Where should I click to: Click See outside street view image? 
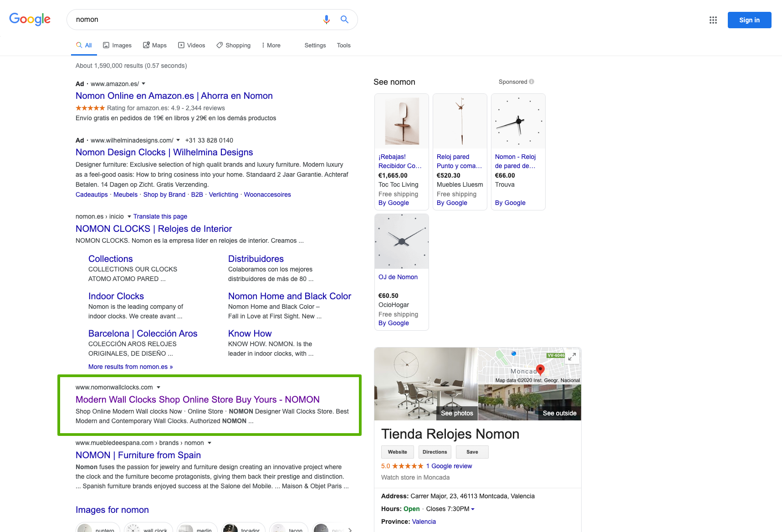pyautogui.click(x=559, y=413)
